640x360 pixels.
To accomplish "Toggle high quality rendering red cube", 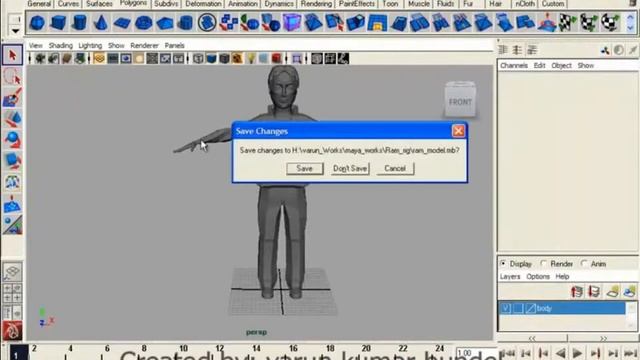I will pos(276,59).
